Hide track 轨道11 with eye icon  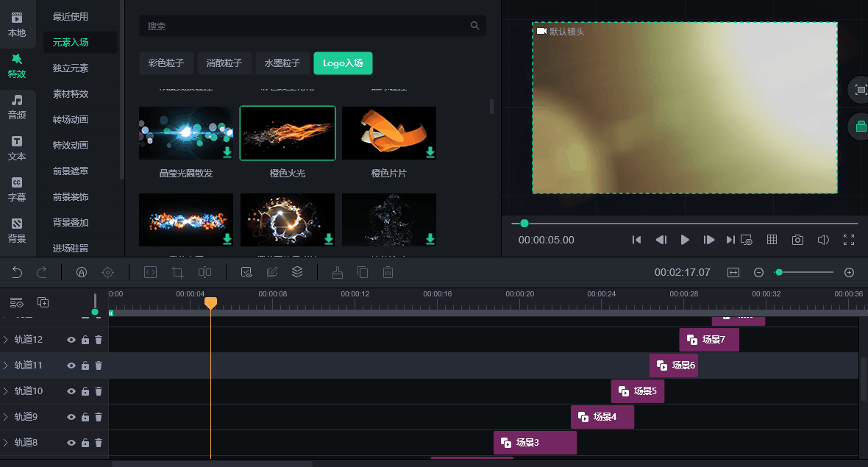tap(71, 366)
